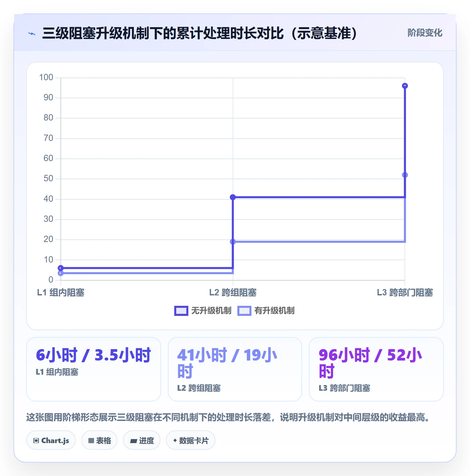Click the light data point at value 19
This screenshot has width=470, height=476.
(233, 242)
